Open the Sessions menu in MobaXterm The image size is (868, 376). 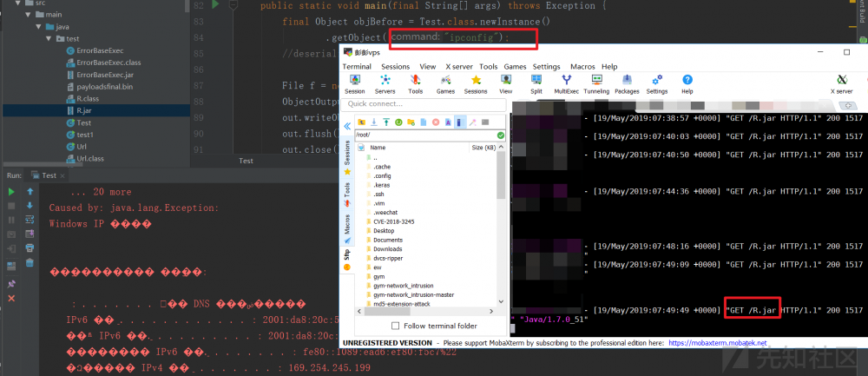[x=395, y=67]
